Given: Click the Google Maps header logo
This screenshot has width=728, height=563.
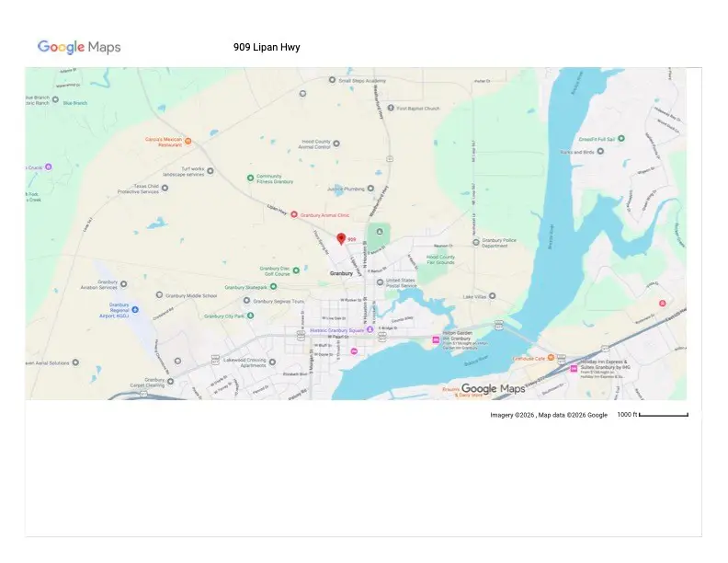Looking at the screenshot, I should click(x=79, y=47).
